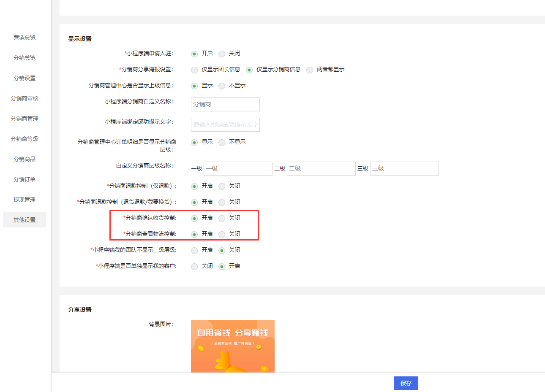Screen dimensions: 545x392
Task: Set 分销商退款控制（仅退款） to 关闭
Action: coord(222,186)
